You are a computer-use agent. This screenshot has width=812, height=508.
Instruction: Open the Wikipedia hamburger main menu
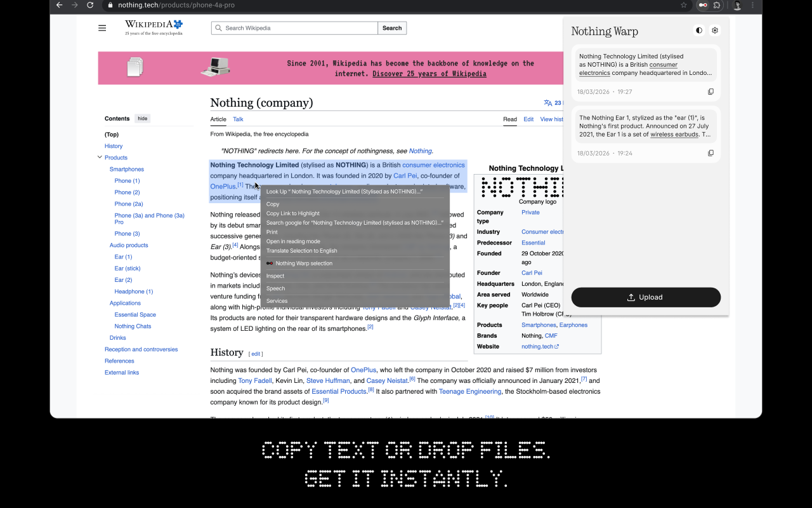tap(102, 28)
